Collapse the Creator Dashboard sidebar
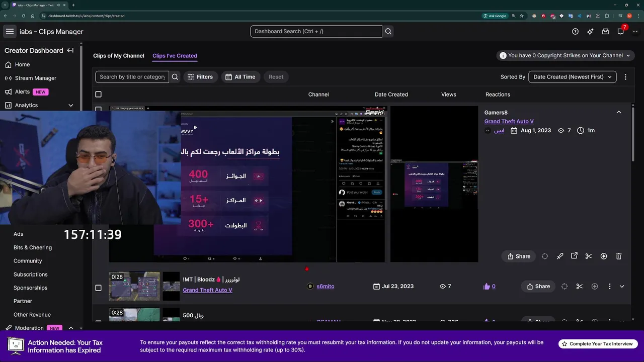Viewport: 644px width, 362px height. tap(70, 50)
